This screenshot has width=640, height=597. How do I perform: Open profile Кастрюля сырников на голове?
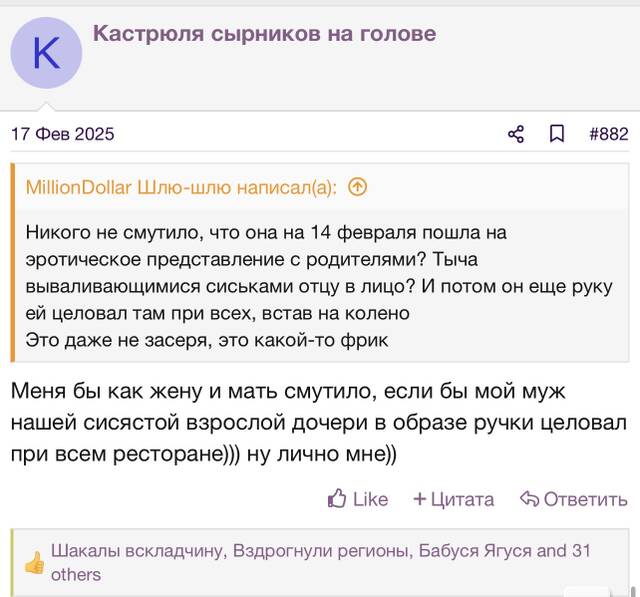click(264, 33)
